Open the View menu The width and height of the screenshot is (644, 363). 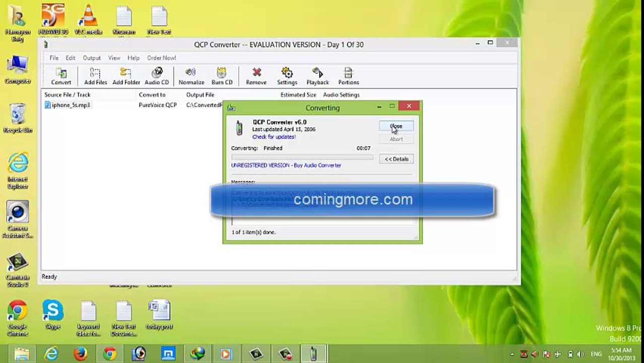point(114,58)
